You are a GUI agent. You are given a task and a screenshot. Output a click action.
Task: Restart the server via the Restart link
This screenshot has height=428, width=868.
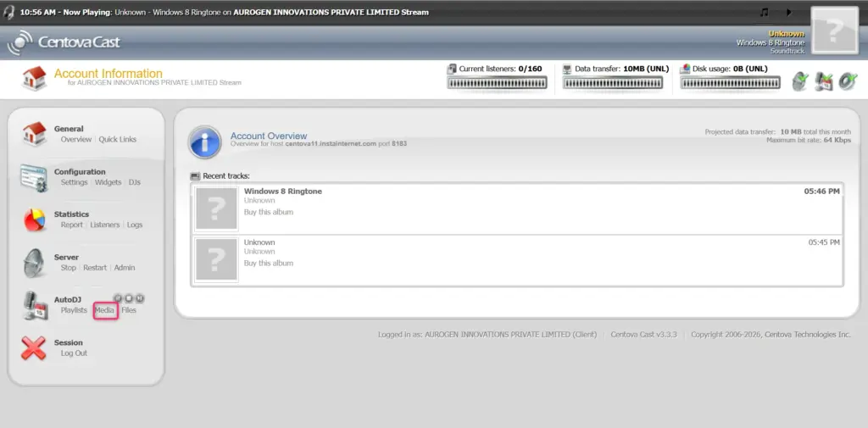95,268
